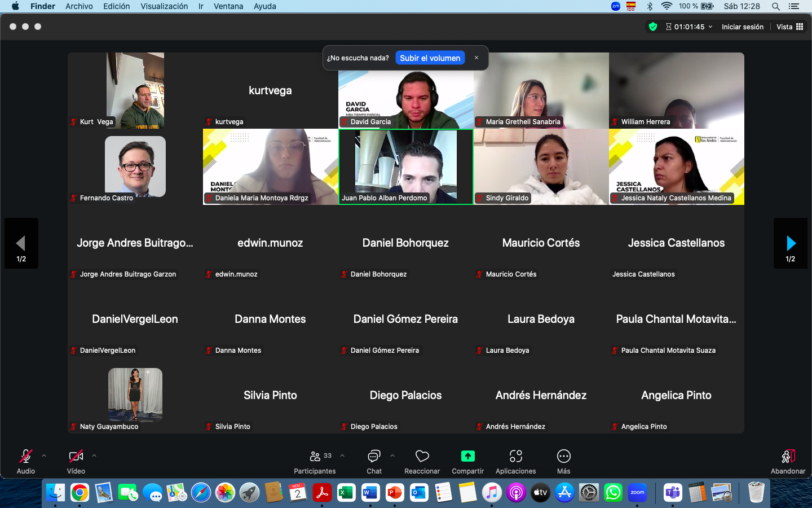Image resolution: width=812 pixels, height=508 pixels.
Task: Launch Google Chrome from the Dock
Action: 80,493
